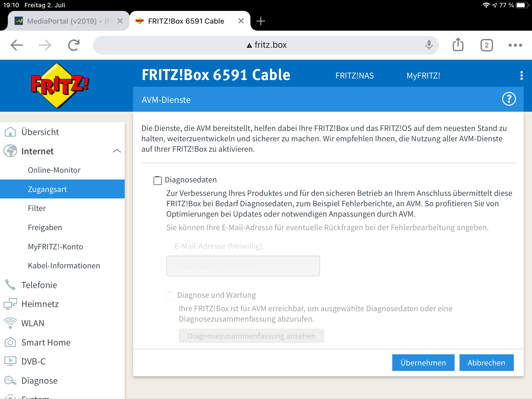
Task: Tap the Wi-Fi status icon
Action: (x=486, y=5)
